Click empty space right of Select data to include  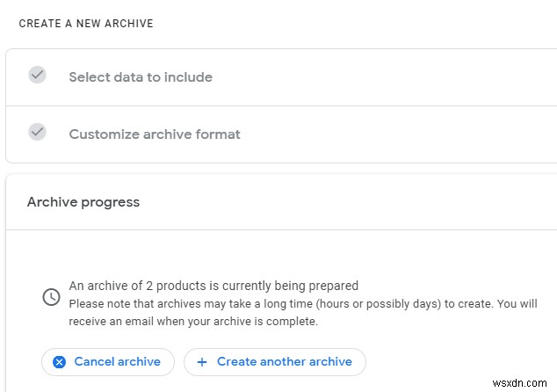395,77
